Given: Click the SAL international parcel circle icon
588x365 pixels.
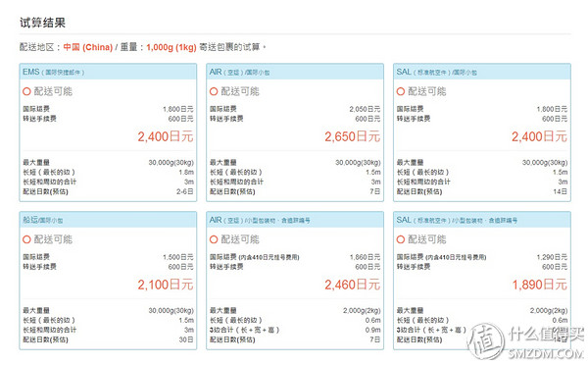Looking at the screenshot, I should tap(401, 91).
